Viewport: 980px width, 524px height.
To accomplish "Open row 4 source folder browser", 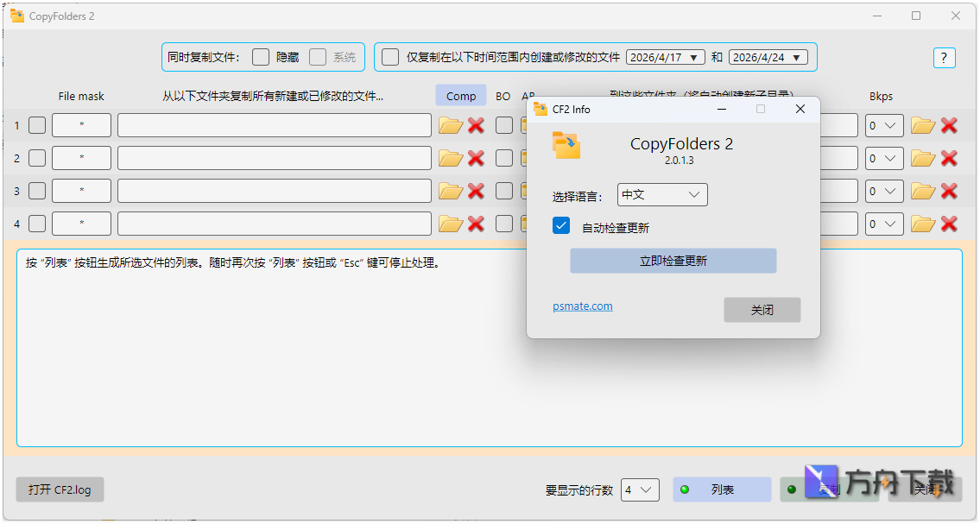I will (x=450, y=223).
